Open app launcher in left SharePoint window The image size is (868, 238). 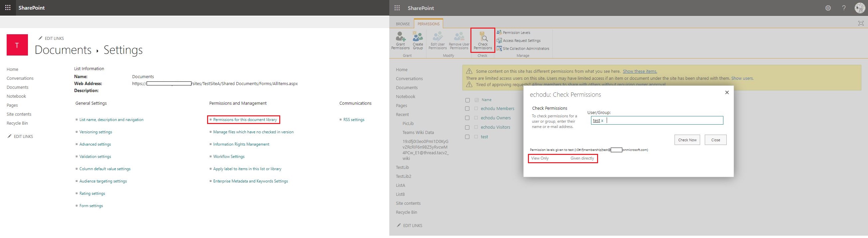8,8
